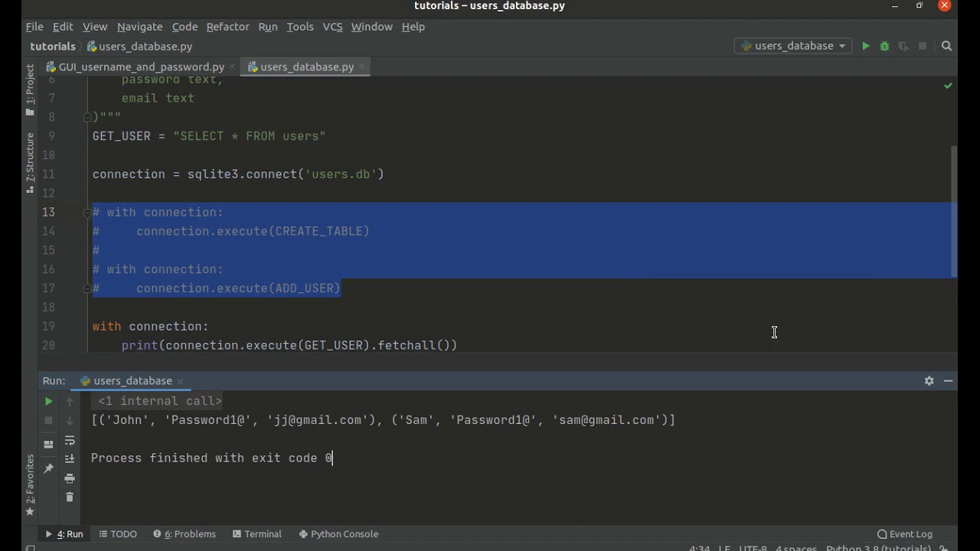Open the Tools menu

point(300,27)
